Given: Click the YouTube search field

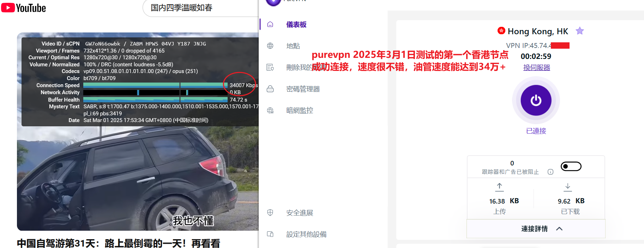Looking at the screenshot, I should [x=201, y=8].
